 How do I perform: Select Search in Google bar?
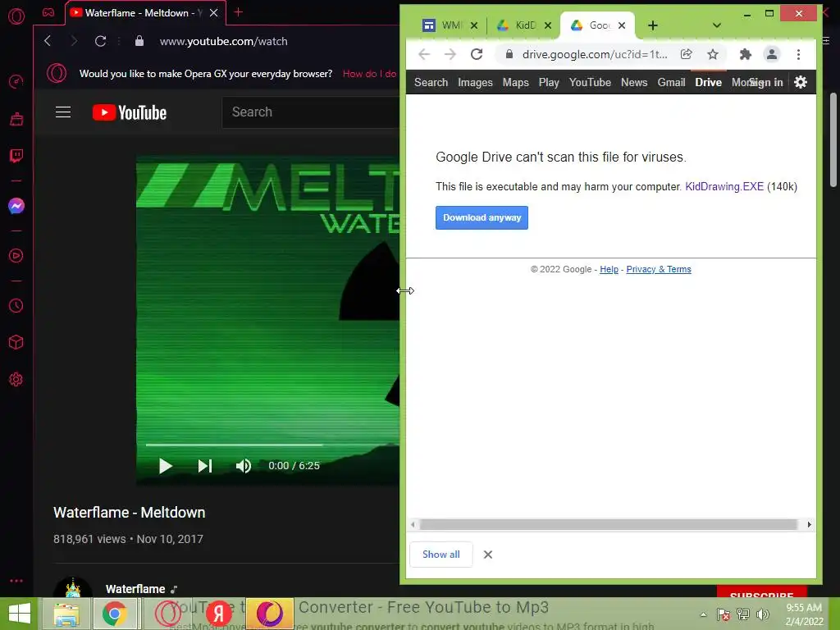pyautogui.click(x=431, y=83)
